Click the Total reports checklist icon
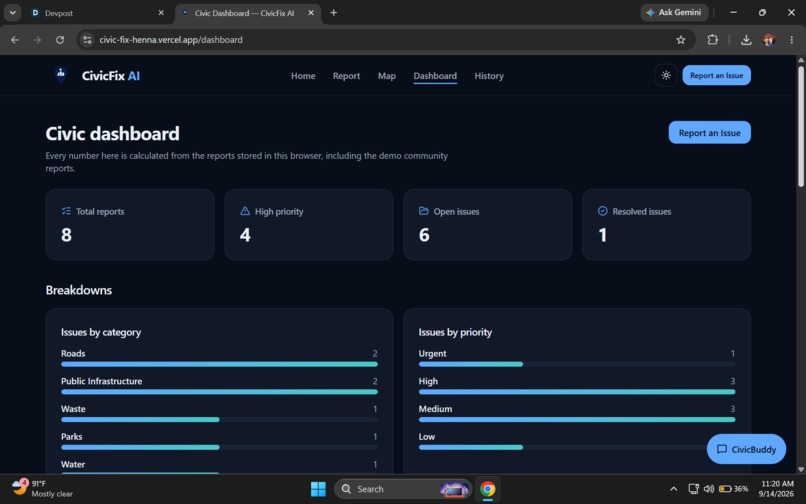The image size is (806, 504). click(x=66, y=211)
